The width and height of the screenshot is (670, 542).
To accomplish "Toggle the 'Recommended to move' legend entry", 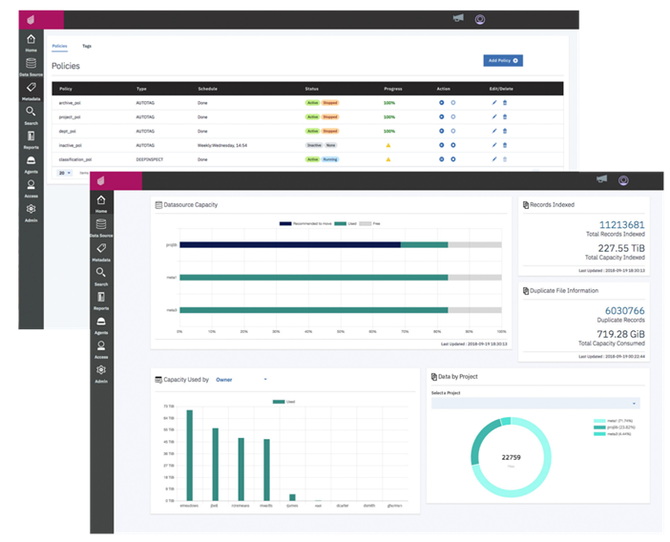I will point(305,224).
